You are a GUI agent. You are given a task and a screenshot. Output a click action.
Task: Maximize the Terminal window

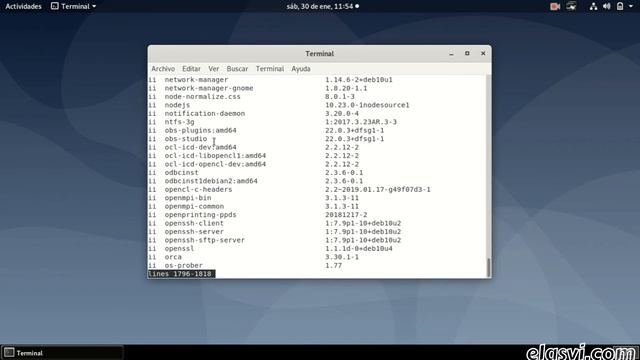click(x=467, y=53)
